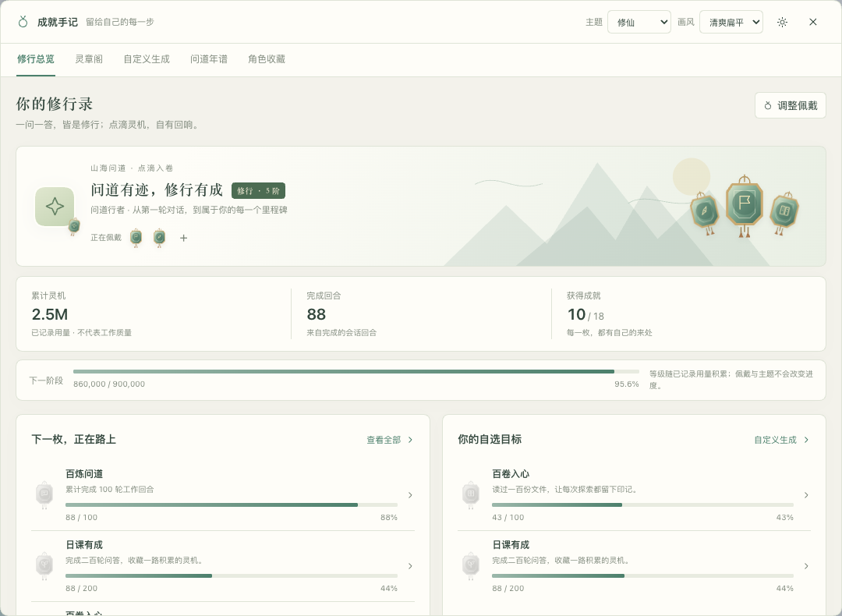Click the 下一阶段 progress bar
The height and width of the screenshot is (616, 842).
(x=356, y=372)
